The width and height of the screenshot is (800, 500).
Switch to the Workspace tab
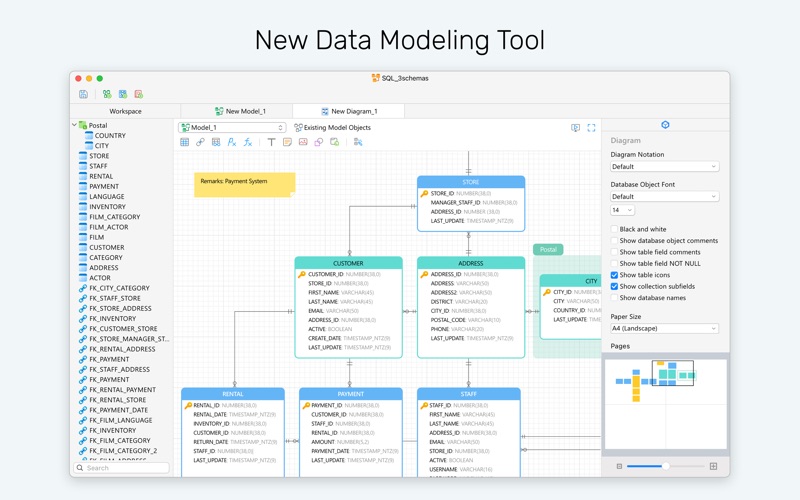pyautogui.click(x=126, y=111)
